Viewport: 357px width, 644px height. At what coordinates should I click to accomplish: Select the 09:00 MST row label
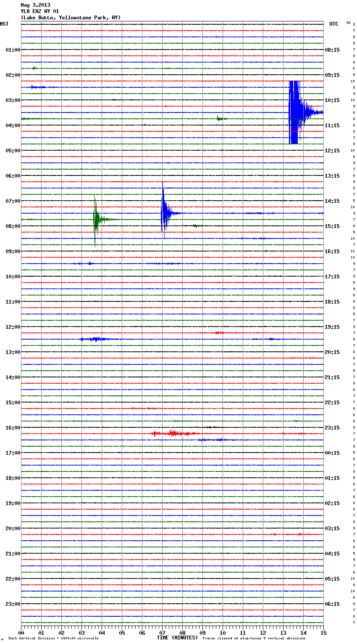click(x=13, y=251)
